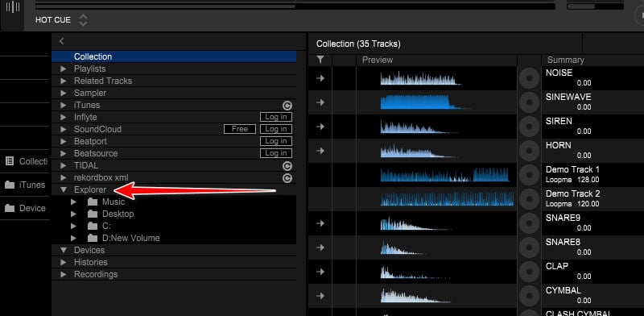The image size is (644, 316).
Task: Expand the Playlists tree node
Action: click(x=64, y=69)
